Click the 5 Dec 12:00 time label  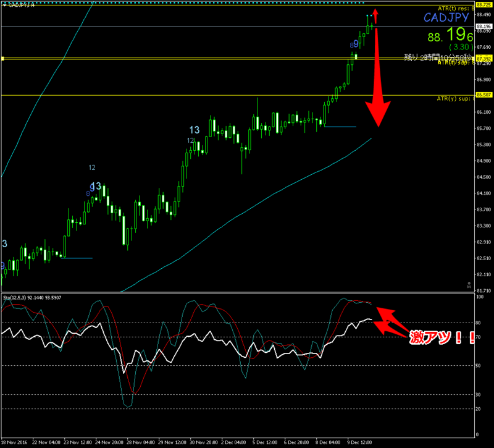click(266, 442)
